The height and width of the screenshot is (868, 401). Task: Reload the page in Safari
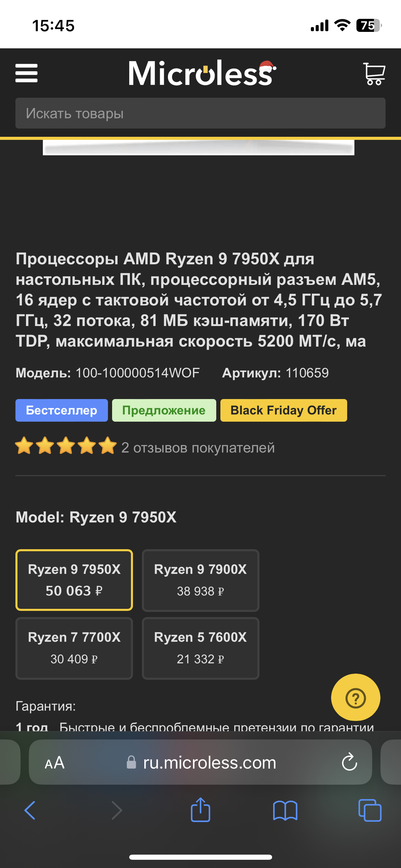(349, 762)
